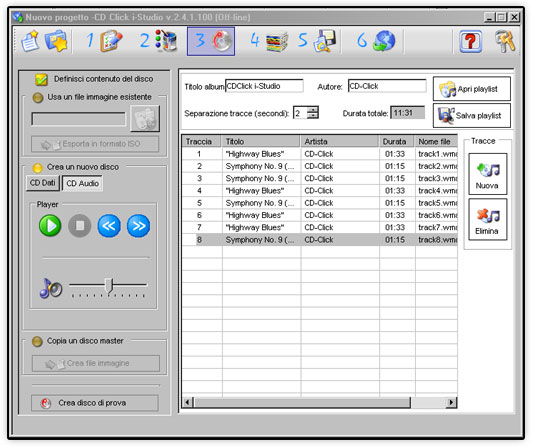Sort by Durata column header
The width and height of the screenshot is (533, 447).
396,141
